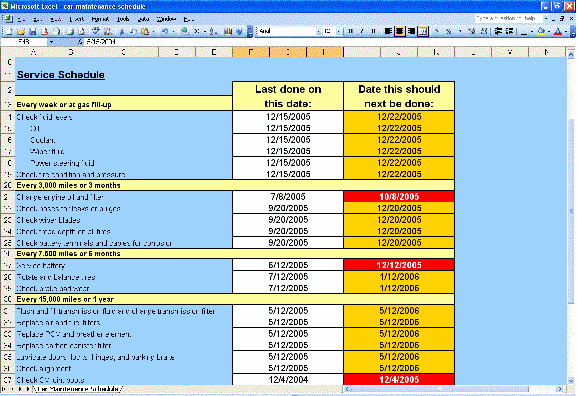Screen dimensions: 578x396
Task: Click the Increase Indent icon
Action: click(509, 31)
